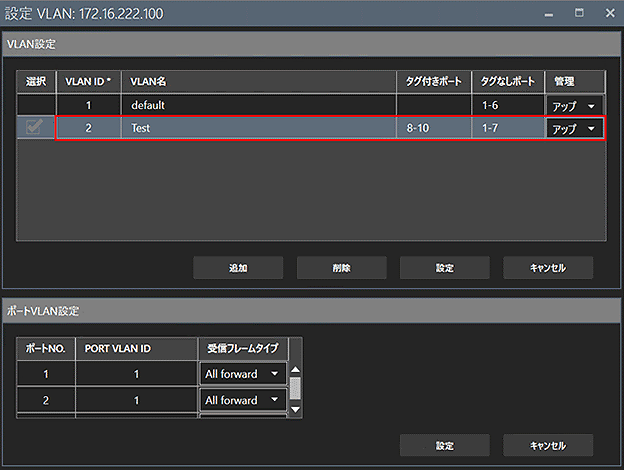Click the 追加 button
Image resolution: width=624 pixels, height=470 pixels.
238,268
